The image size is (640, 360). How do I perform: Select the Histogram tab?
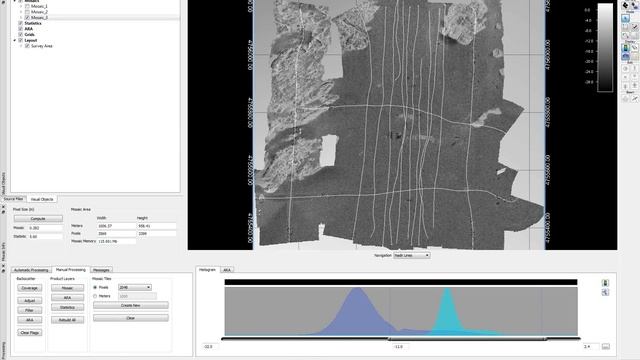207,269
